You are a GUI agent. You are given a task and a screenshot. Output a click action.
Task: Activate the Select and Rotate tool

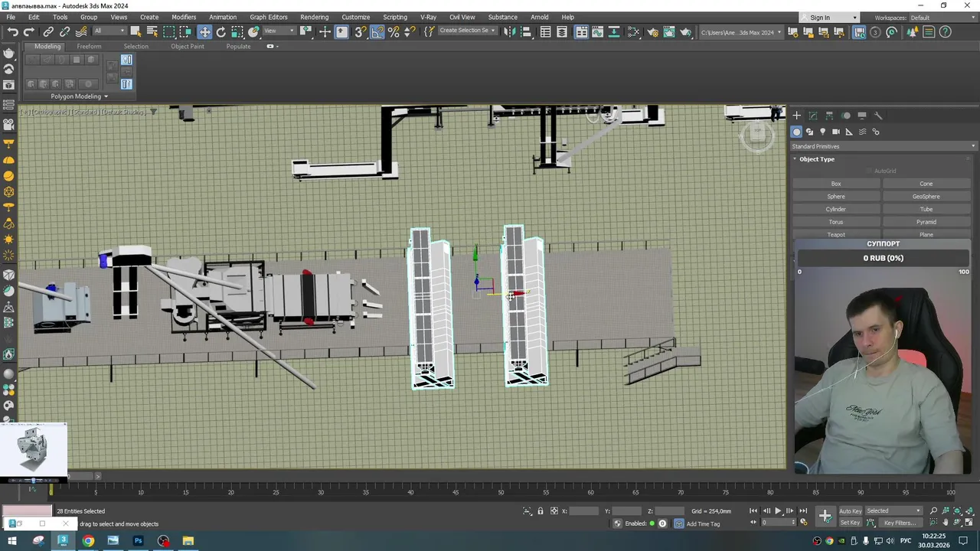(x=220, y=31)
